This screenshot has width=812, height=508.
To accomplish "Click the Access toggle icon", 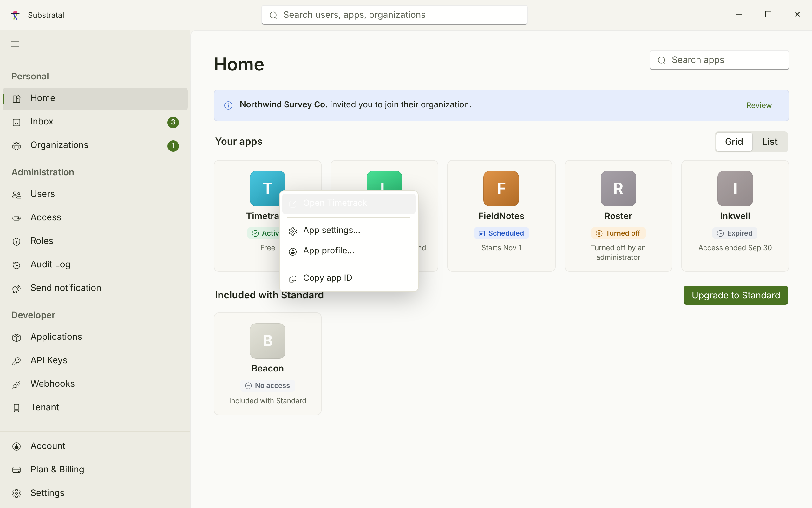I will [16, 218].
